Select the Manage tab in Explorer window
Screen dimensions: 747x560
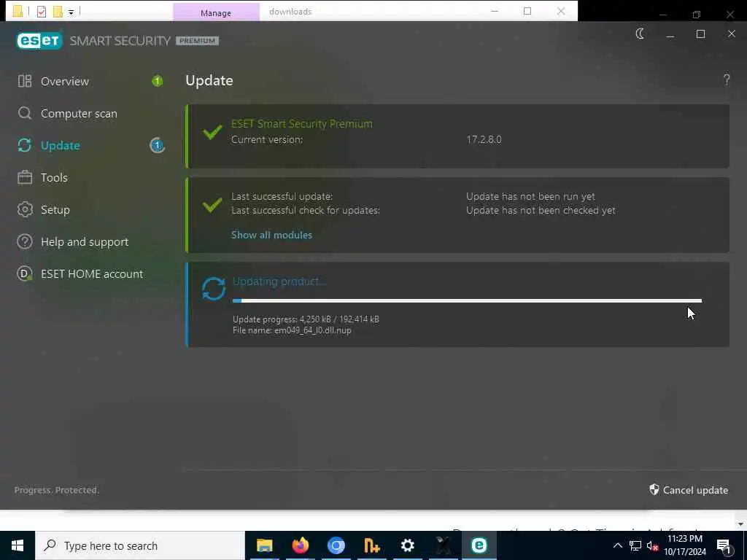(x=216, y=12)
